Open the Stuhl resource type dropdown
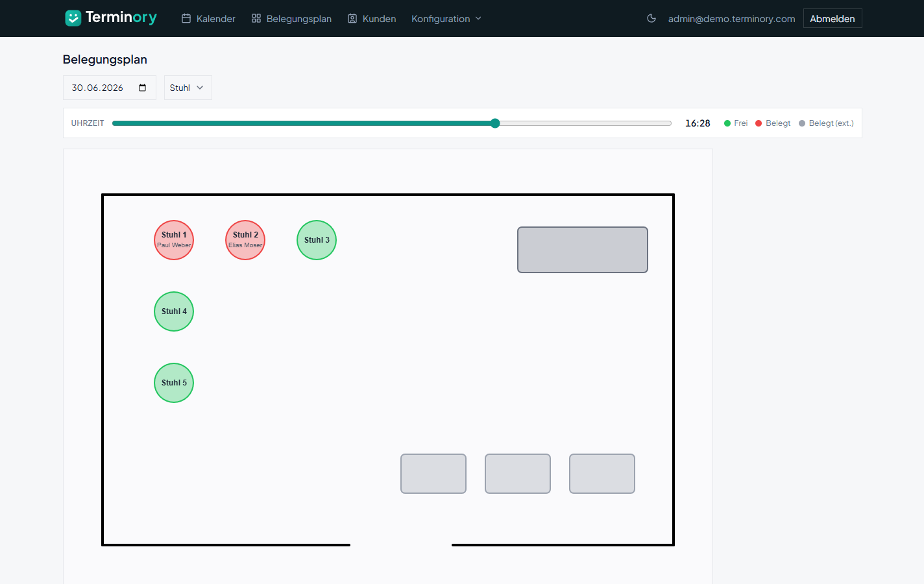The width and height of the screenshot is (924, 584). tap(188, 88)
